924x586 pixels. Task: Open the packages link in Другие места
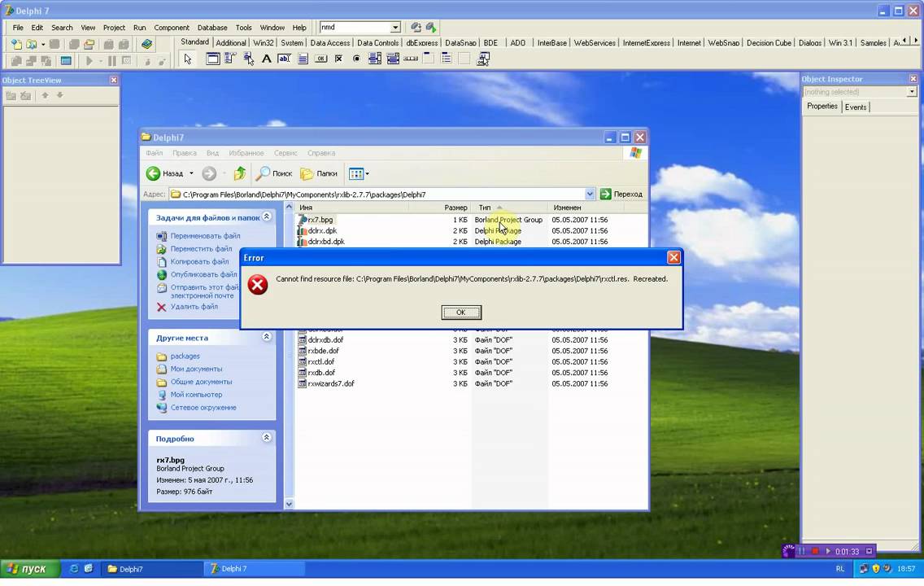click(x=185, y=356)
